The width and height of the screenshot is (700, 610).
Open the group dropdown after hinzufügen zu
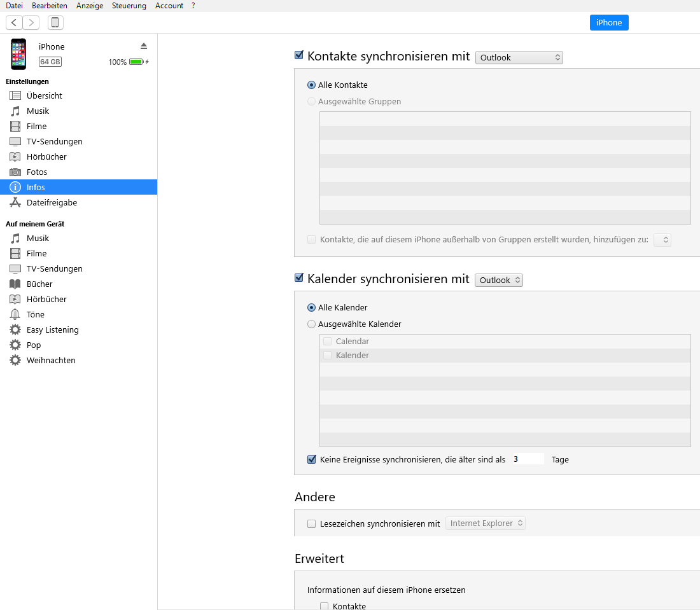pyautogui.click(x=662, y=240)
